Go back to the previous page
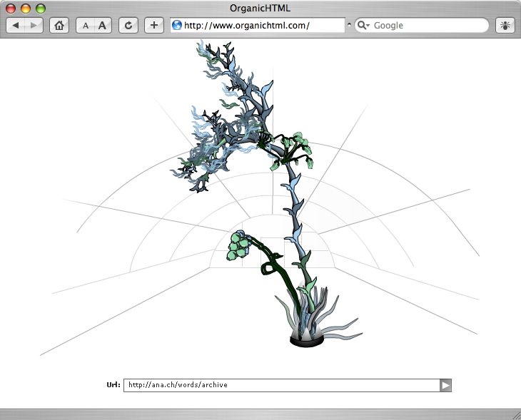The height and width of the screenshot is (420, 521). [16, 26]
